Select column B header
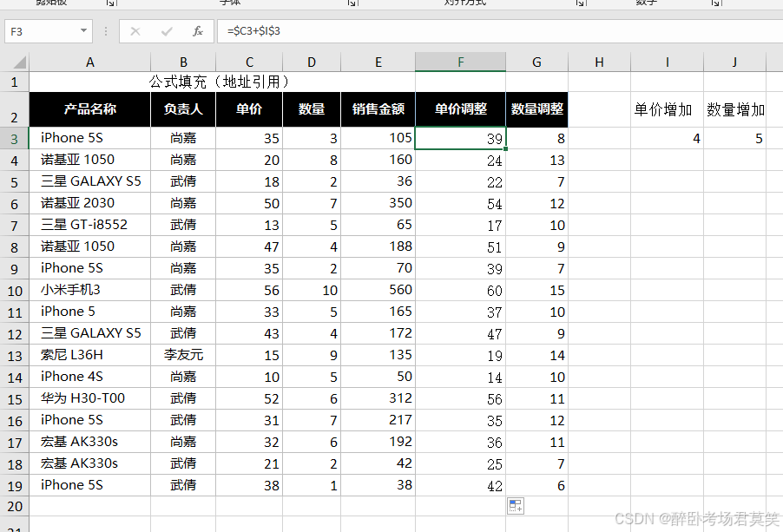 [x=183, y=62]
